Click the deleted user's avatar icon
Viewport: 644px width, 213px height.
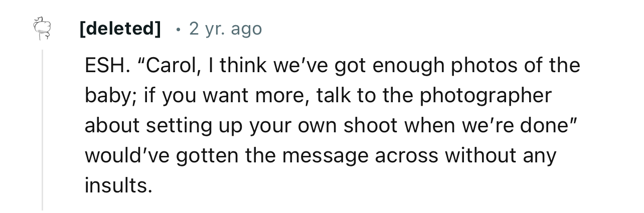click(43, 29)
